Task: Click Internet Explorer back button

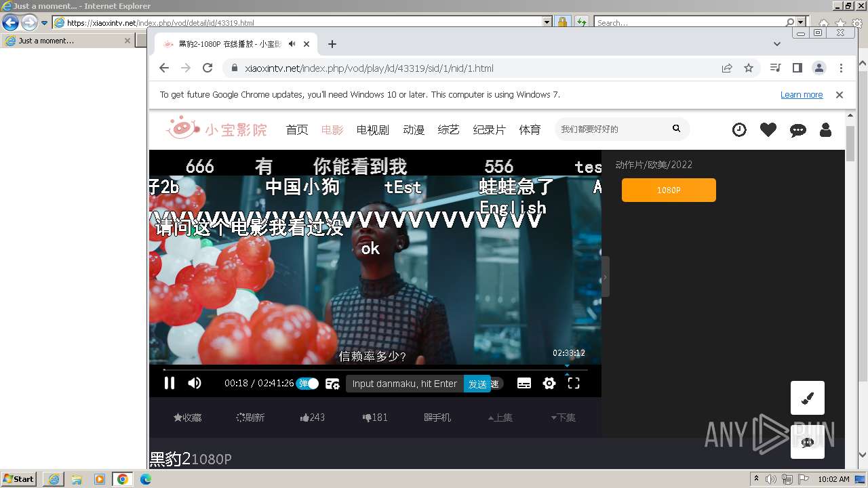Action: (10, 22)
